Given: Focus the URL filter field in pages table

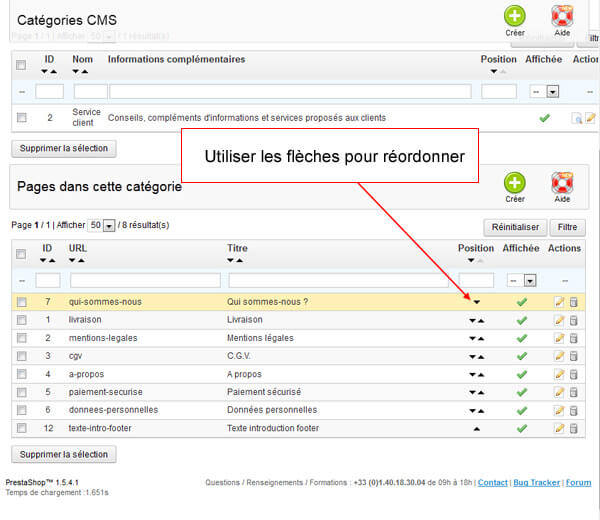Looking at the screenshot, I should point(145,280).
